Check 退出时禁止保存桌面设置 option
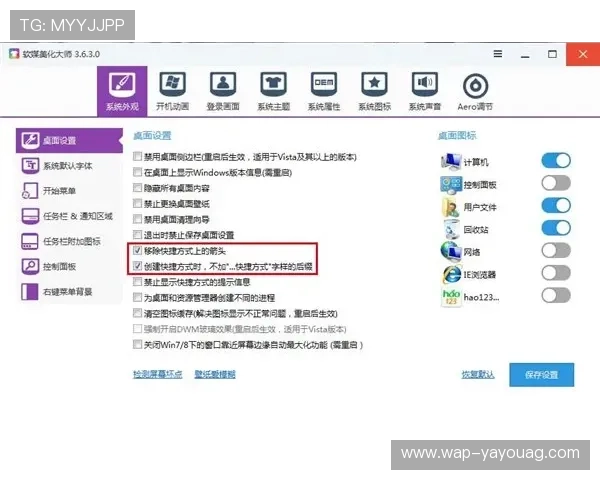600x480 pixels. [137, 234]
